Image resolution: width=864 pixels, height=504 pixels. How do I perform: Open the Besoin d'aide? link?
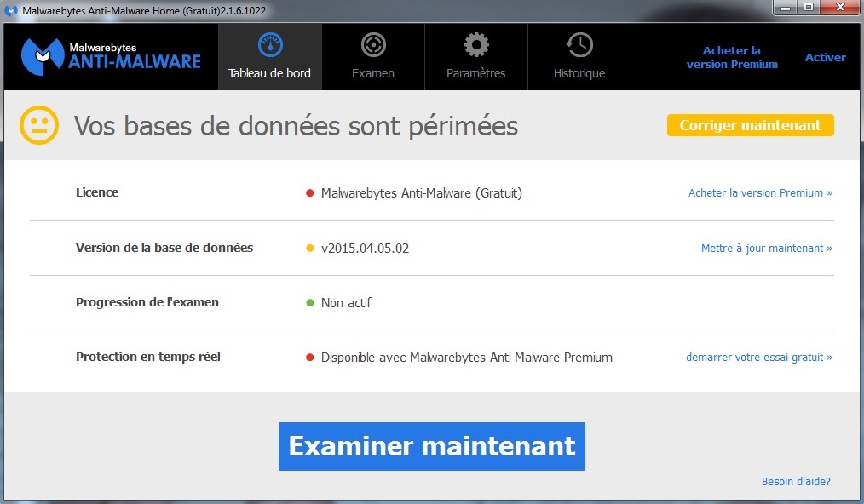[x=796, y=481]
